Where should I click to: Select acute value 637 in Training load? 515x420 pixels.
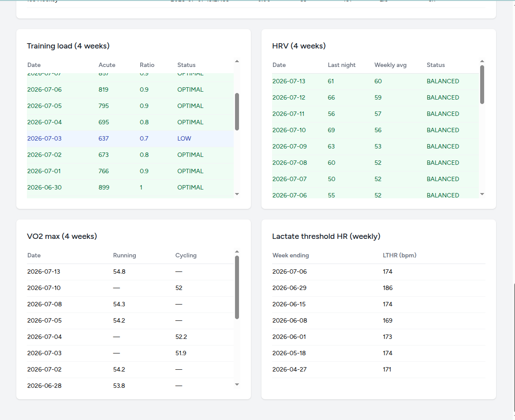coord(104,138)
